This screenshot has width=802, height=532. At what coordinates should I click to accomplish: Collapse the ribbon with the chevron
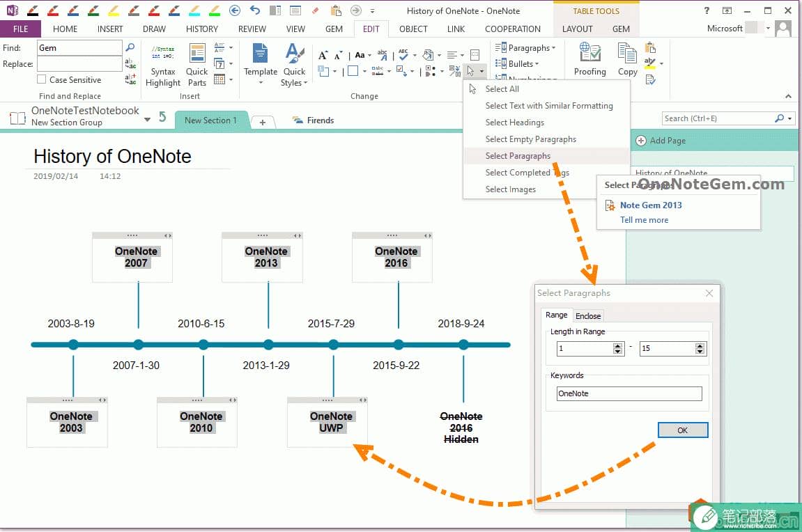pyautogui.click(x=788, y=95)
